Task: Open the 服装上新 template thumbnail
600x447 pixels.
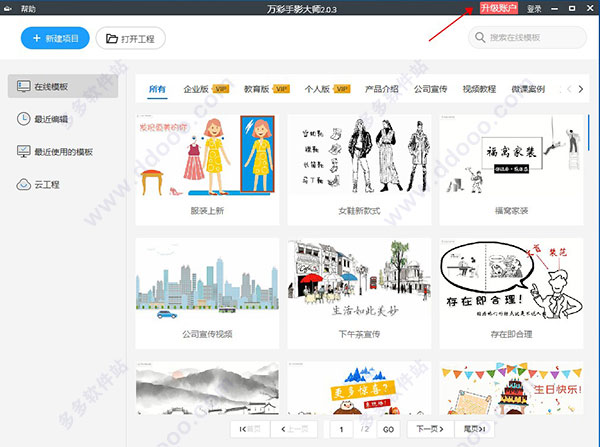Action: tap(207, 155)
